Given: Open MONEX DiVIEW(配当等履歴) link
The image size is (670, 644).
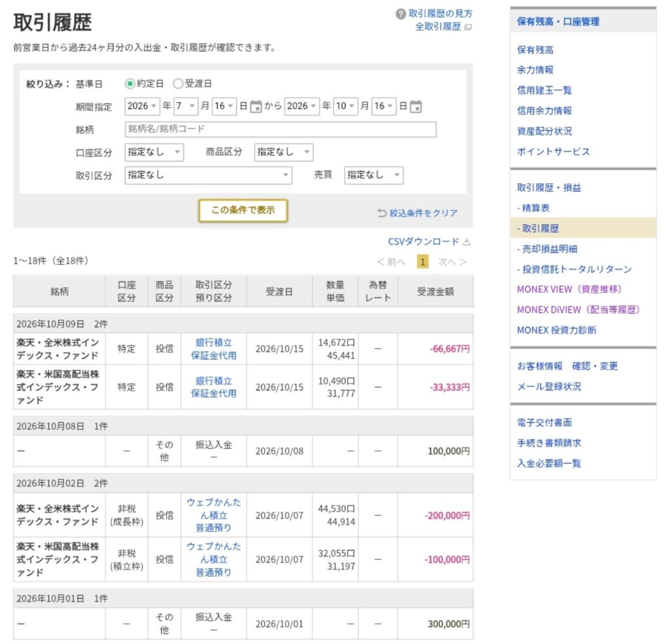Looking at the screenshot, I should tap(578, 310).
